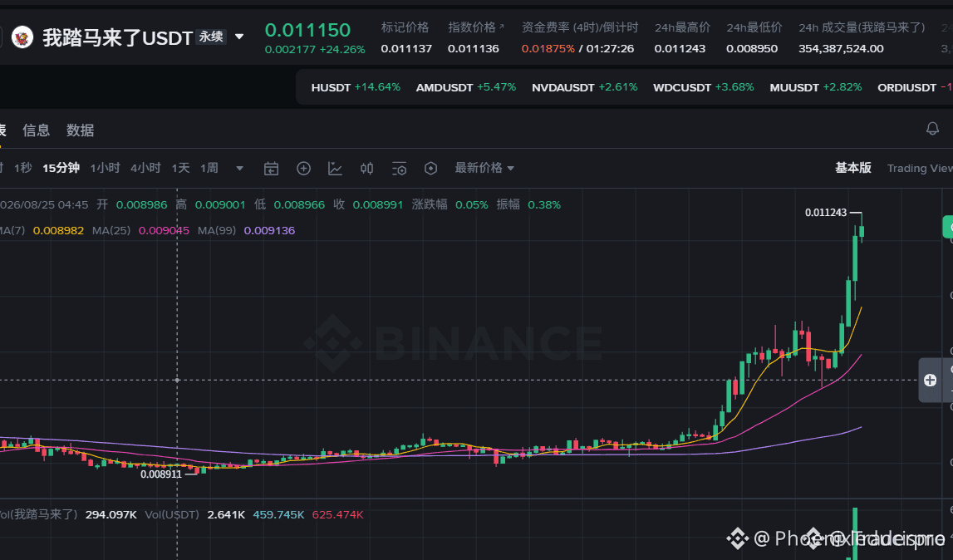Select the 1天 interval
The image size is (953, 560).
tap(180, 168)
